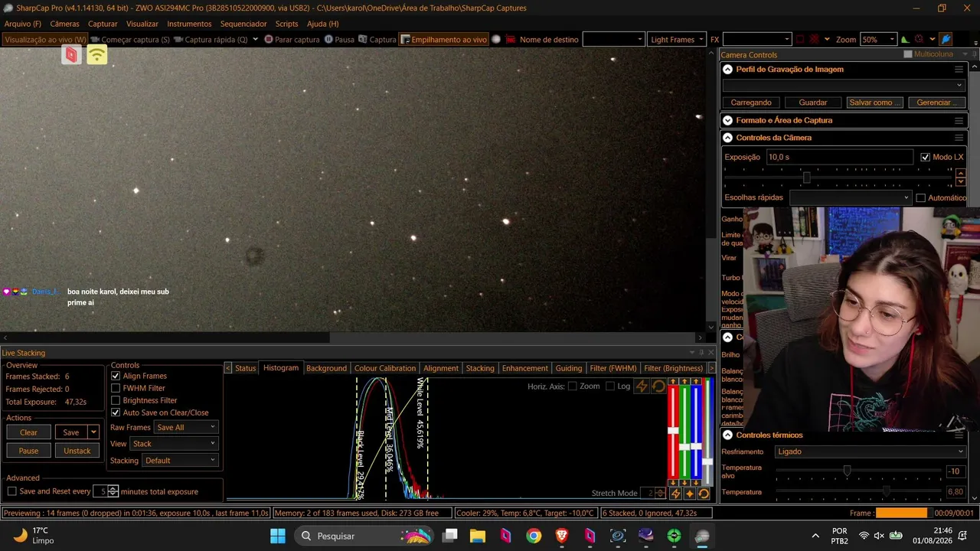Click the histogram auto-stretch lightning icon
The image size is (980, 551).
pos(642,386)
